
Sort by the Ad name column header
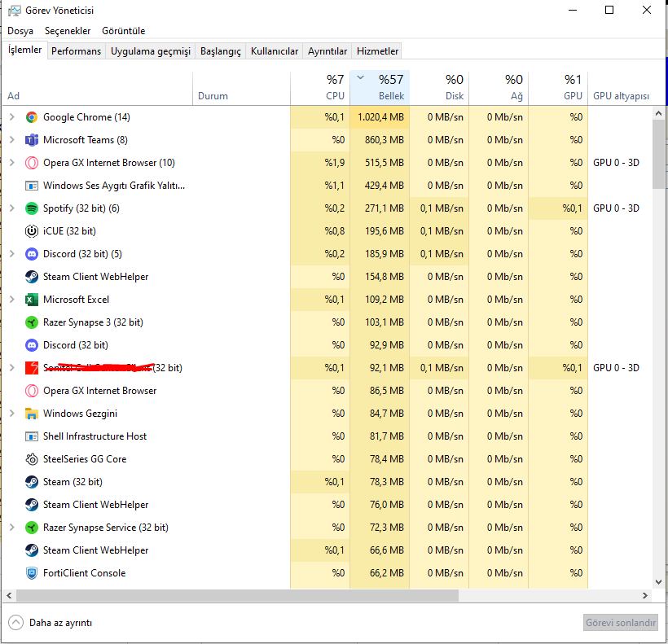click(x=97, y=88)
